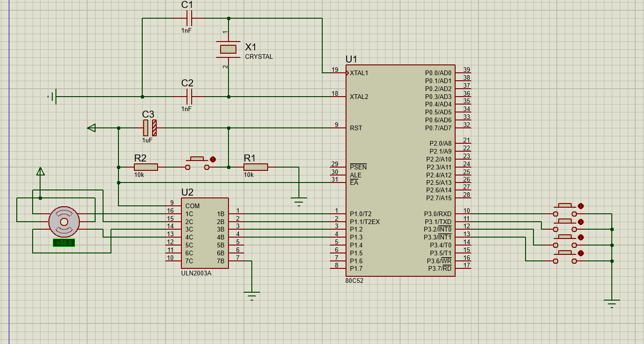Click the ULN2003A part name label
Viewport: 644px width, 344px height.
point(196,274)
